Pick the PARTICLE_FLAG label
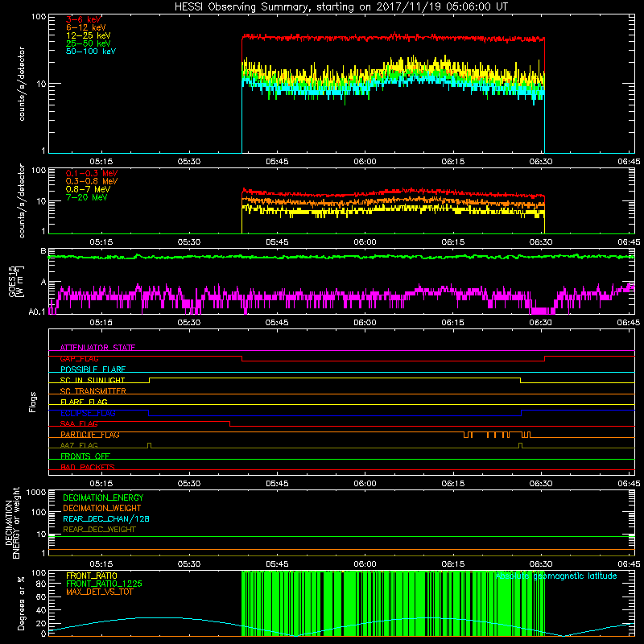The image size is (644, 644). point(90,435)
